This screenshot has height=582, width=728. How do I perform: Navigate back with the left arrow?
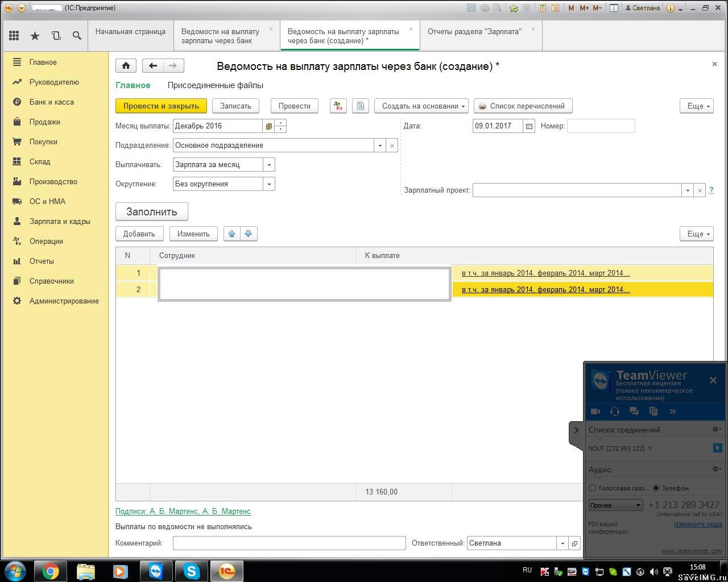pos(152,66)
